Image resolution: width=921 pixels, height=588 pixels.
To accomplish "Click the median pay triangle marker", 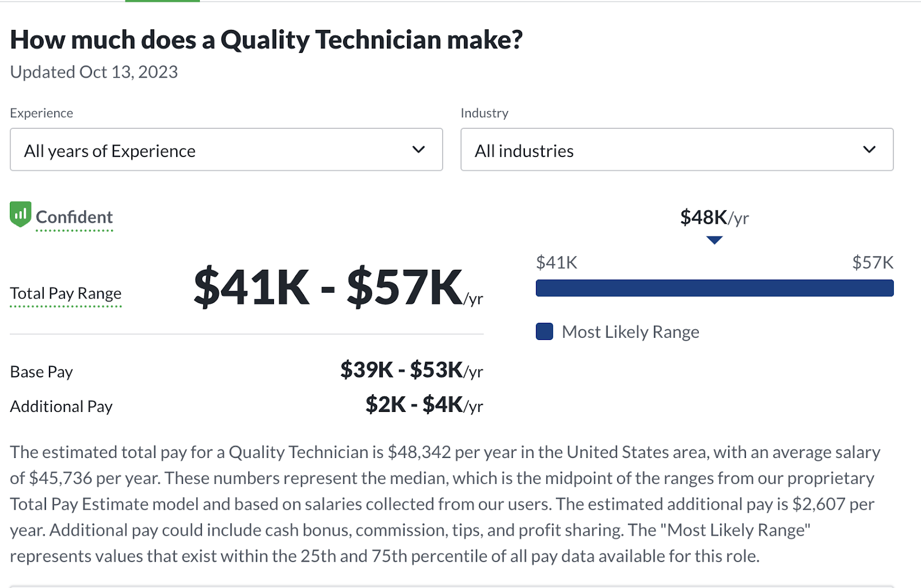I will tap(714, 240).
